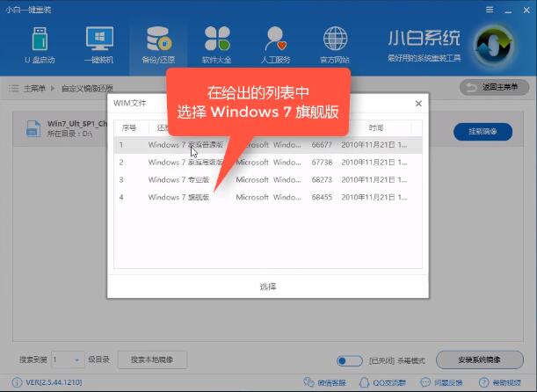The height and width of the screenshot is (392, 537).
Task: Visit 官方网站 via globe icon
Action: point(335,43)
